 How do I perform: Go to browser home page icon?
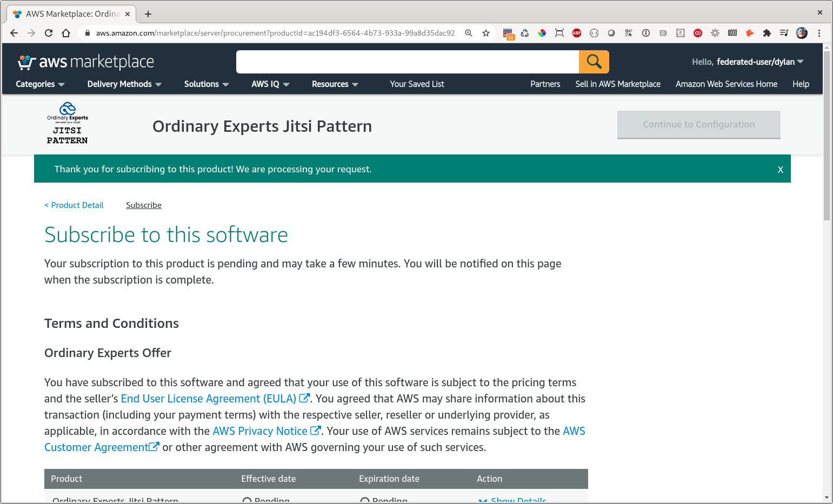pos(66,33)
